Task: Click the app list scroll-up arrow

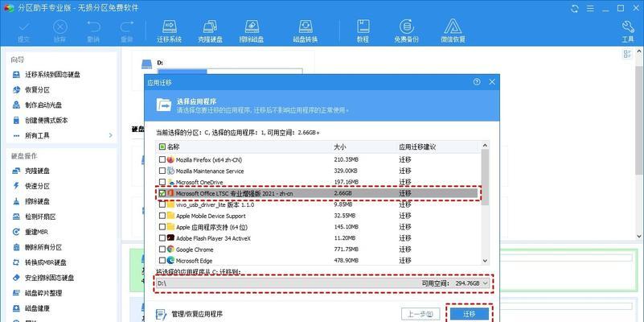Action: coord(485,146)
